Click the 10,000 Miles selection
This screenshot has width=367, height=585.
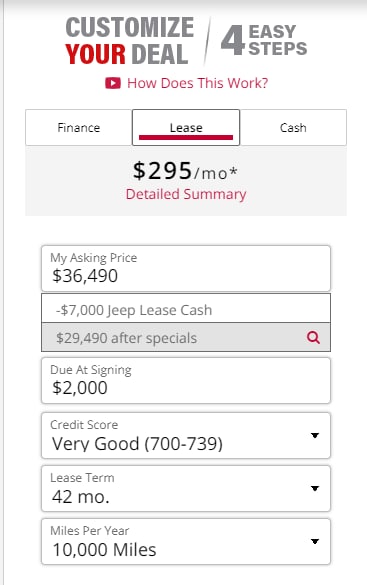104,550
